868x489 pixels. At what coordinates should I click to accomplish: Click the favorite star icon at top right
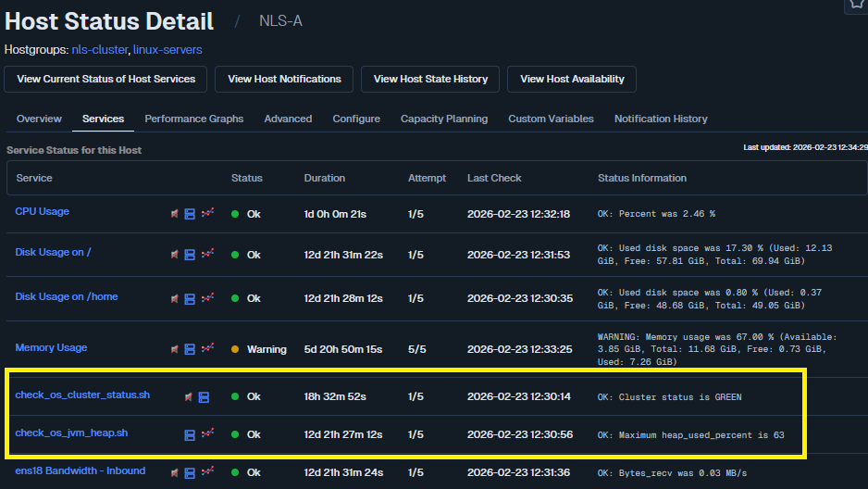[855, 5]
